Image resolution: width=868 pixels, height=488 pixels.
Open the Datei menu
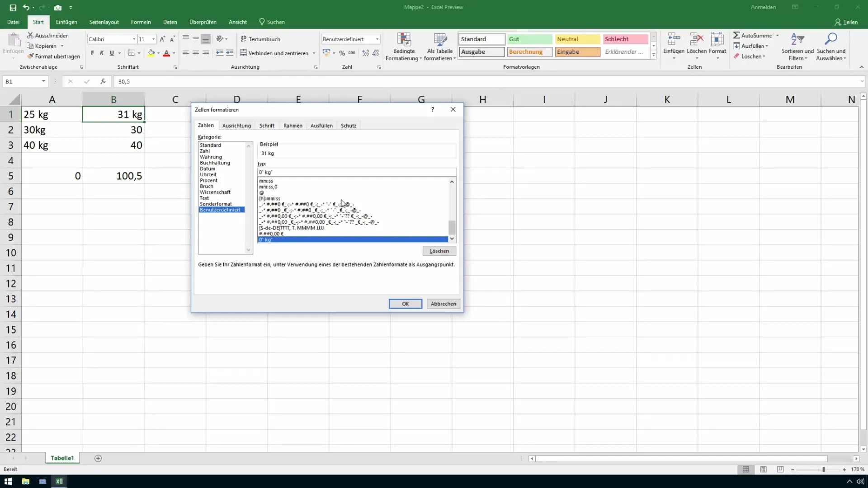(13, 22)
